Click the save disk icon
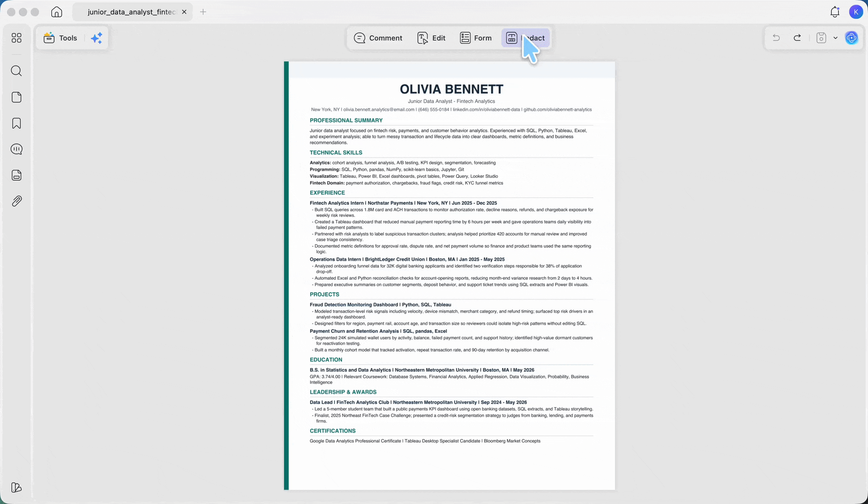This screenshot has height=504, width=868. tap(821, 38)
